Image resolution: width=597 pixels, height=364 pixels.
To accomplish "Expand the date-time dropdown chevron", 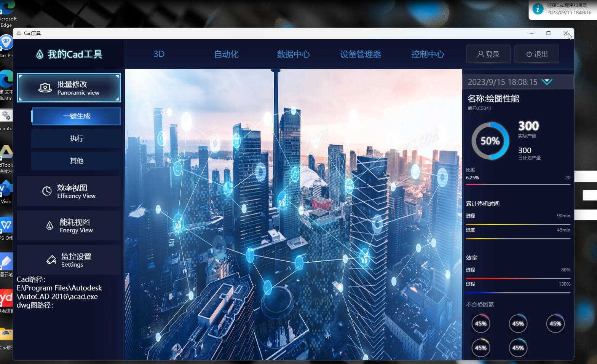I will coord(547,82).
